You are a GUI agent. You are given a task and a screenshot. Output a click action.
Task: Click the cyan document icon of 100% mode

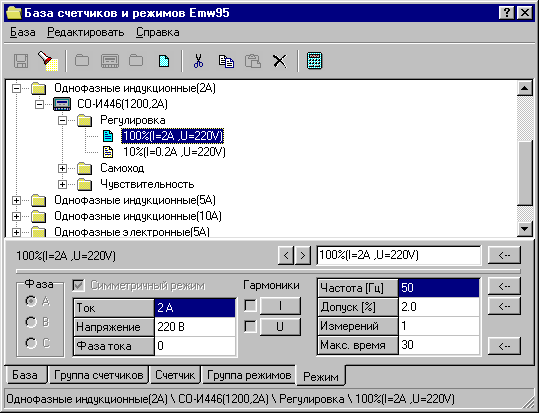[x=108, y=136]
